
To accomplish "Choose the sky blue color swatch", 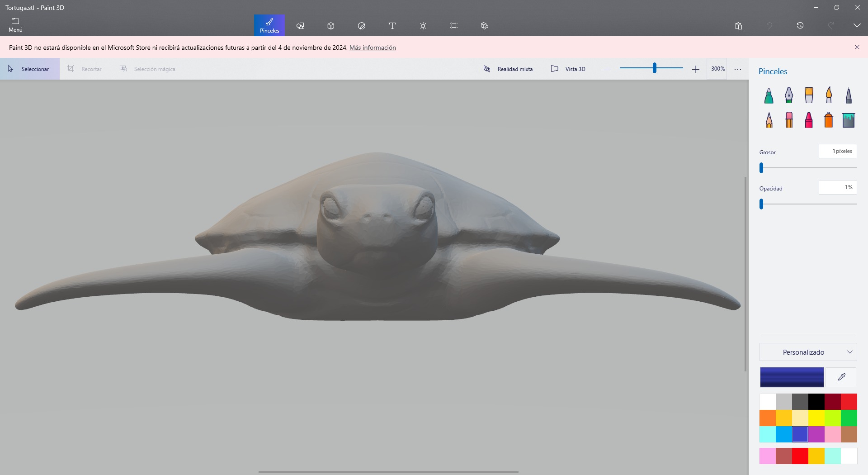I will [x=784, y=434].
